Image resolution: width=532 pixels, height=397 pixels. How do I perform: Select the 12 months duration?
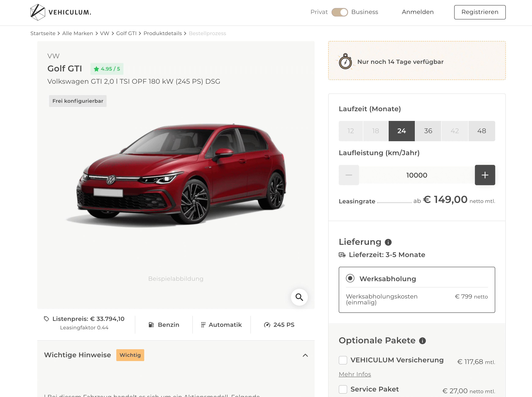[x=351, y=131]
